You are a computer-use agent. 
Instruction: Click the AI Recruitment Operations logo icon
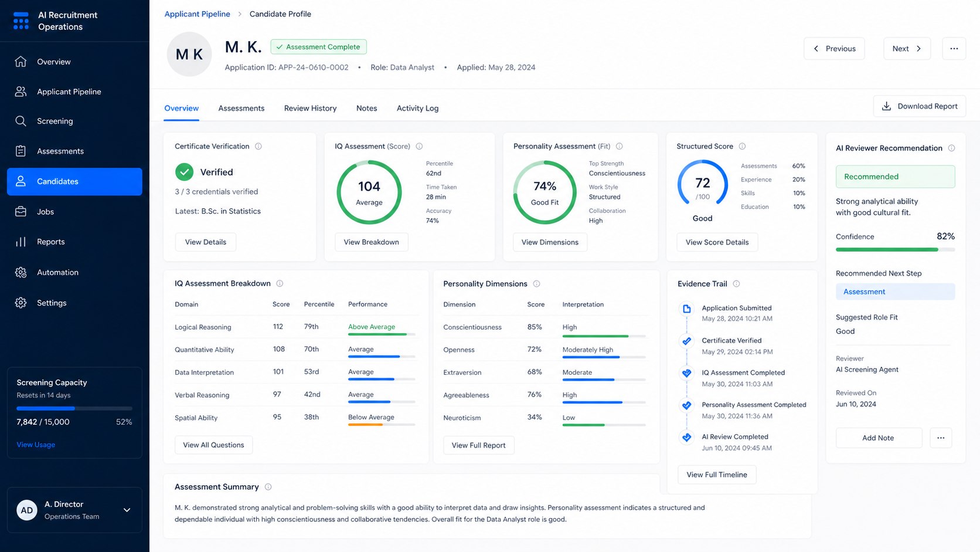point(21,21)
